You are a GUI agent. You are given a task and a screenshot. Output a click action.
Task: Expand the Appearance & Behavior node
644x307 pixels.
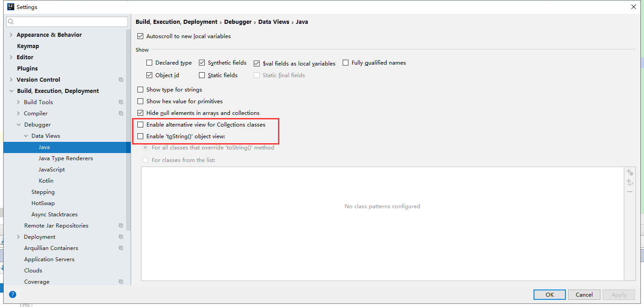click(x=11, y=35)
